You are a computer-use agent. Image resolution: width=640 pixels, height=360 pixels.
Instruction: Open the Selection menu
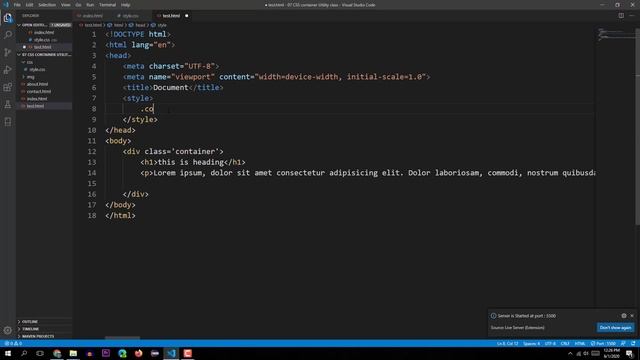[47, 5]
